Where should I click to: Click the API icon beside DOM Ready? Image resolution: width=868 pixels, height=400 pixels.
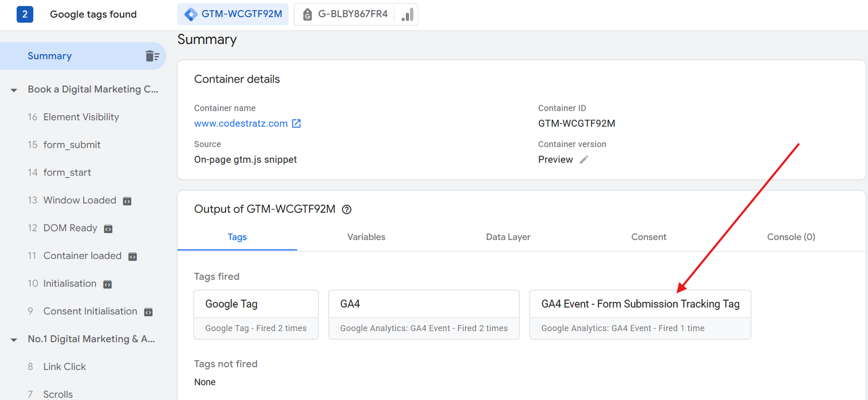[x=108, y=229]
